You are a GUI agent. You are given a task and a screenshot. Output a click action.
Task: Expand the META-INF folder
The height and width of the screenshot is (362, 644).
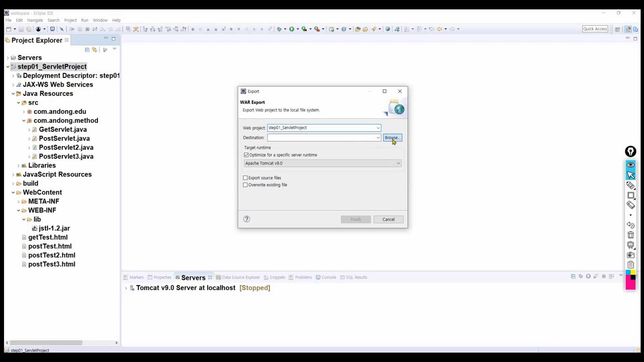pos(18,201)
